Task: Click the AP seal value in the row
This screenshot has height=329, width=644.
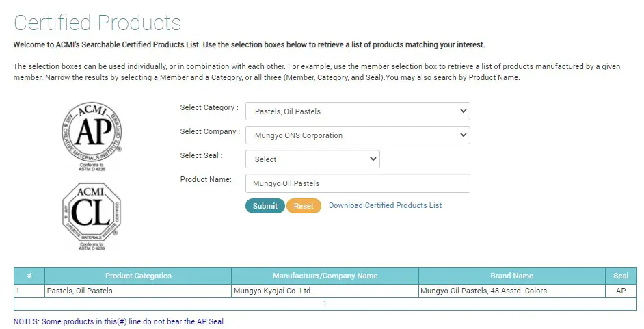Action: coord(621,291)
